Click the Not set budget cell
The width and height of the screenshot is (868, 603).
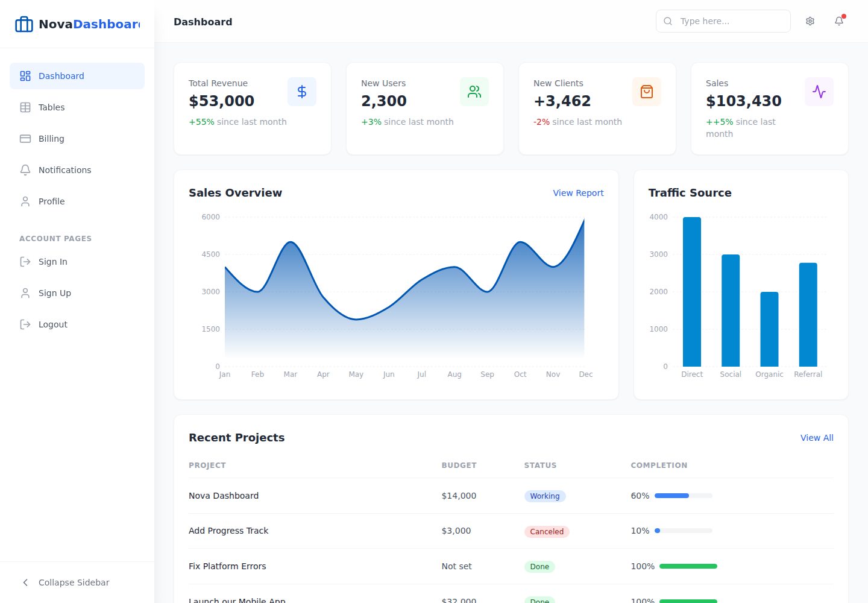click(x=456, y=566)
